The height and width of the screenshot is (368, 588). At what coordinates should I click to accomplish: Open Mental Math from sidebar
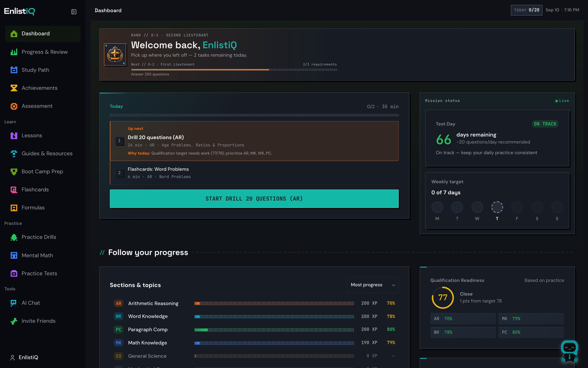tap(43, 255)
